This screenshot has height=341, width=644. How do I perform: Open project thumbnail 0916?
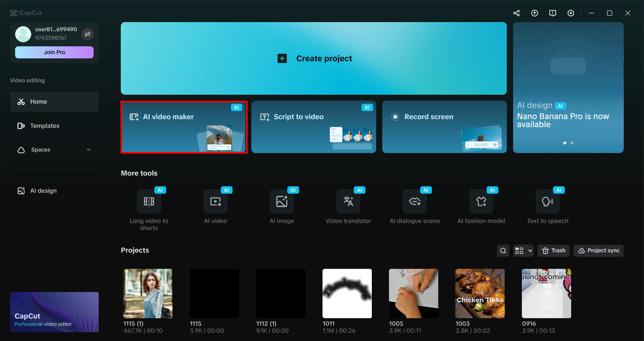pyautogui.click(x=546, y=293)
